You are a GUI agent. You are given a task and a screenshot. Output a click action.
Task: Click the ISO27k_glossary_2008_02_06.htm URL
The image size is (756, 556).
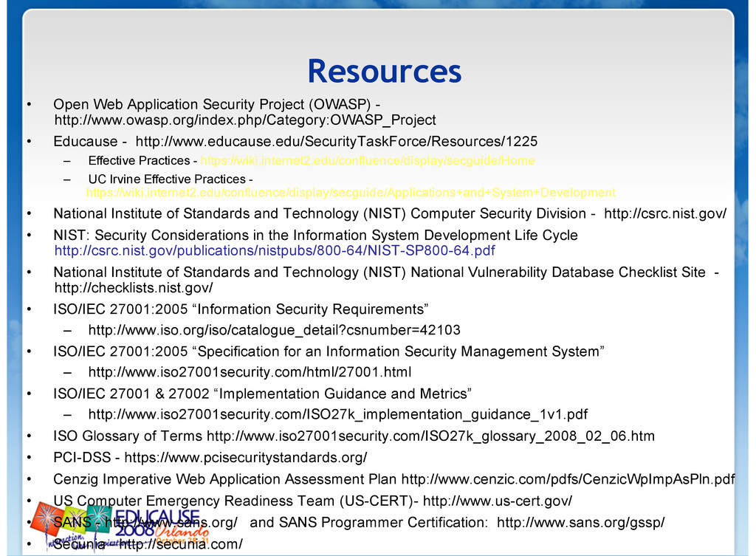pyautogui.click(x=430, y=436)
